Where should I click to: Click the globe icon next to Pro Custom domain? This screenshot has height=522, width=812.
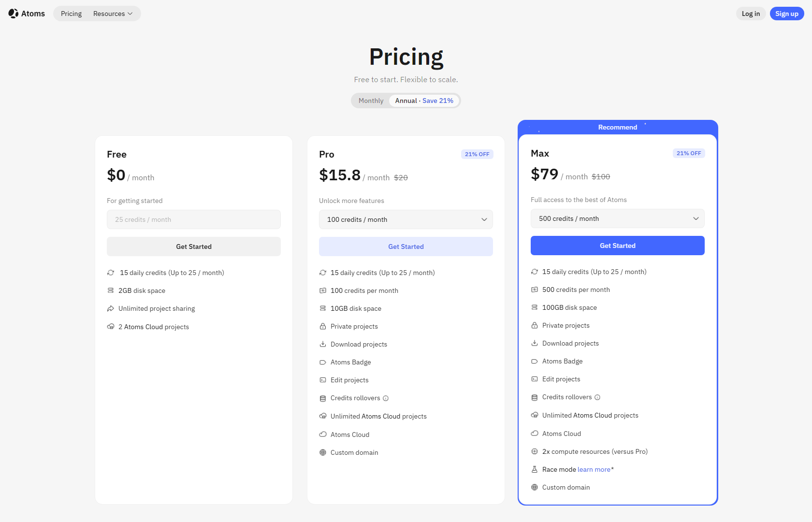point(323,452)
